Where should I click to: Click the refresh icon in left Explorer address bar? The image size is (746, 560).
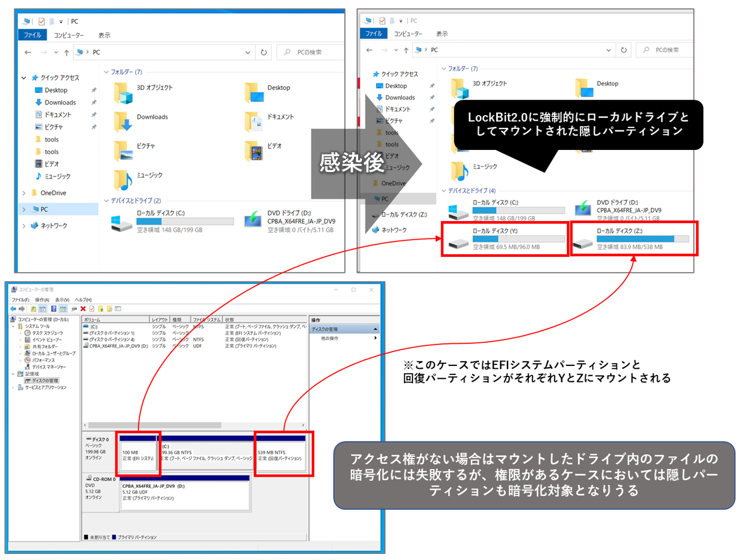(264, 52)
